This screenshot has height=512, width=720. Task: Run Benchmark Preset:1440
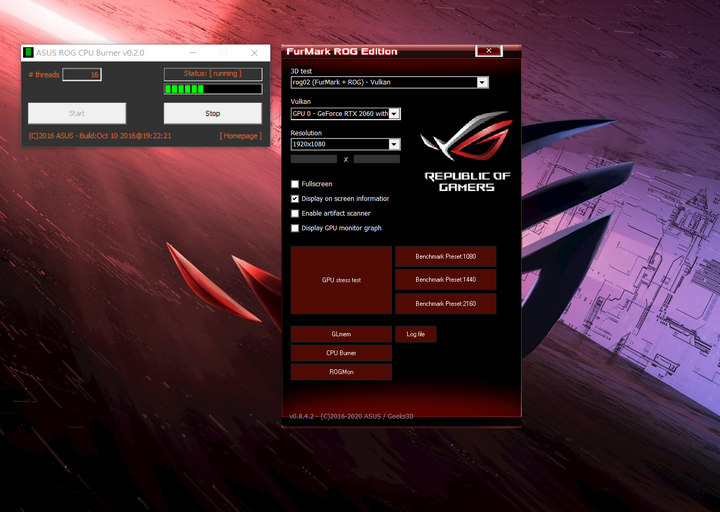point(445,280)
